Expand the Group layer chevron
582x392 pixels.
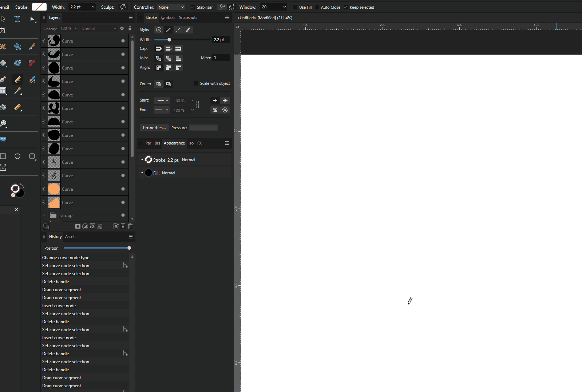pyautogui.click(x=44, y=215)
